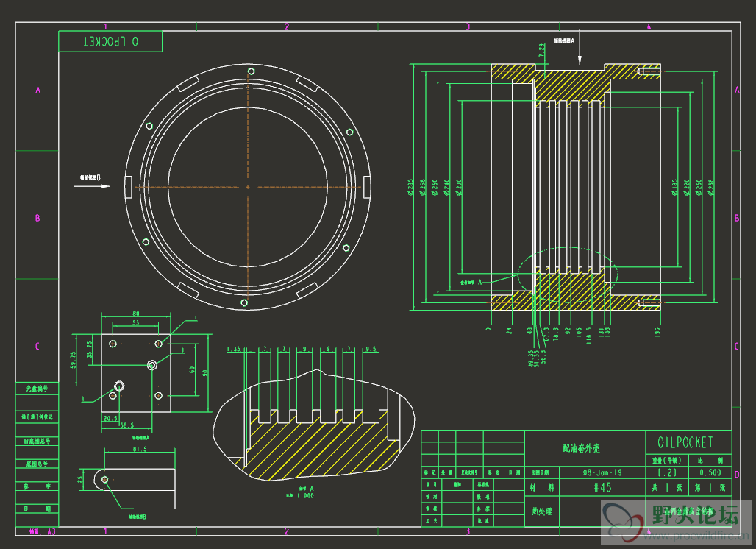Select the date value 08-Jan-19
Screen dimensions: 756x549
(603, 472)
